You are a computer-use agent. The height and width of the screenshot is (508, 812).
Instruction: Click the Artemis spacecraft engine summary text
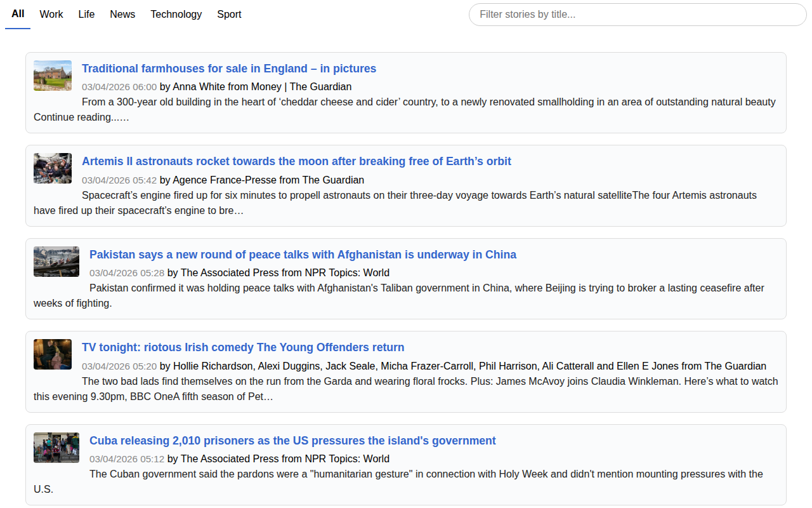pyautogui.click(x=419, y=196)
